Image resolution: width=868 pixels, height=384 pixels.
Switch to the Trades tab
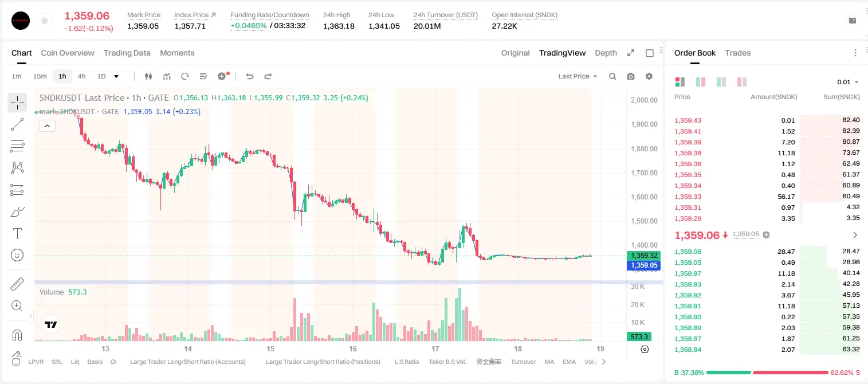point(738,53)
